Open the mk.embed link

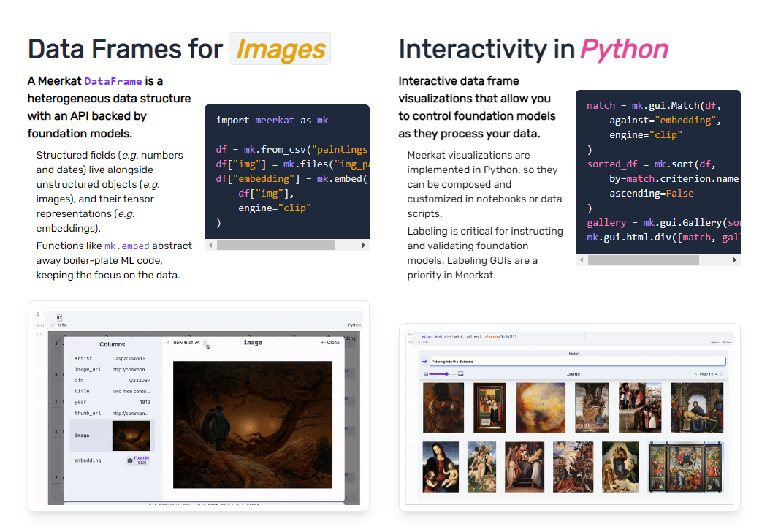126,246
